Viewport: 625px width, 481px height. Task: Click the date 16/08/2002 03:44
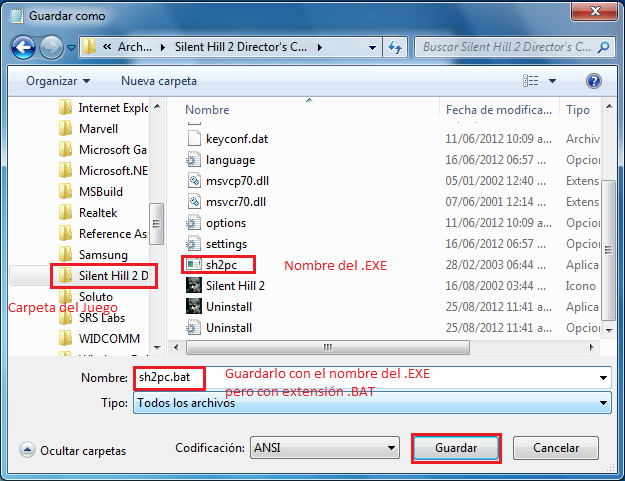(x=496, y=286)
